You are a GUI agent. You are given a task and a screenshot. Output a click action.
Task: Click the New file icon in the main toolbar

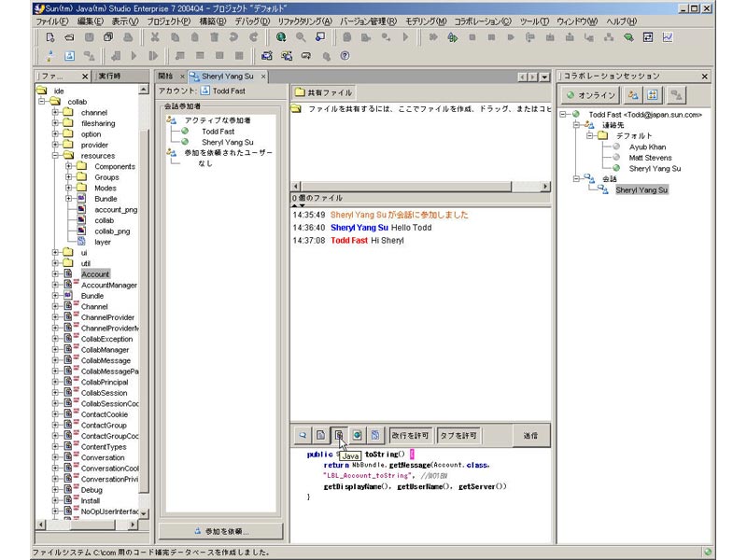[x=50, y=37]
